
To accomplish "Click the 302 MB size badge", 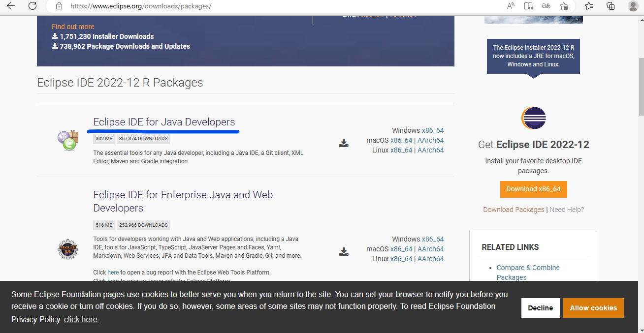I will point(104,139).
